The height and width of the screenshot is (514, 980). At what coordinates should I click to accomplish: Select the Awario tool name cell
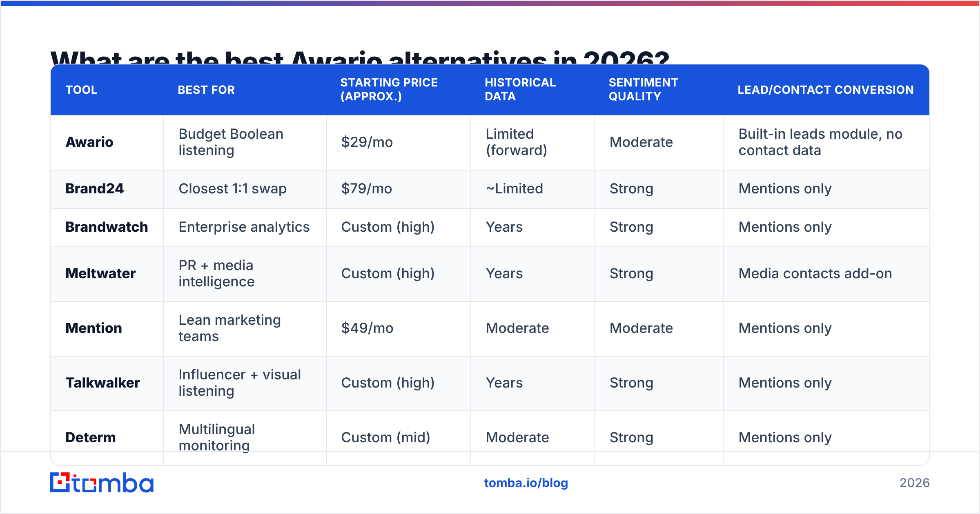pyautogui.click(x=107, y=142)
